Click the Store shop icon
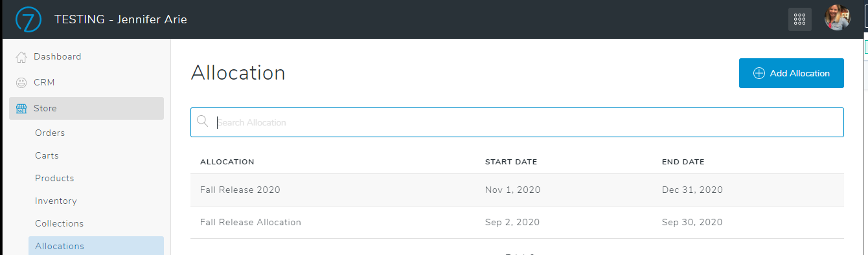 [x=21, y=109]
